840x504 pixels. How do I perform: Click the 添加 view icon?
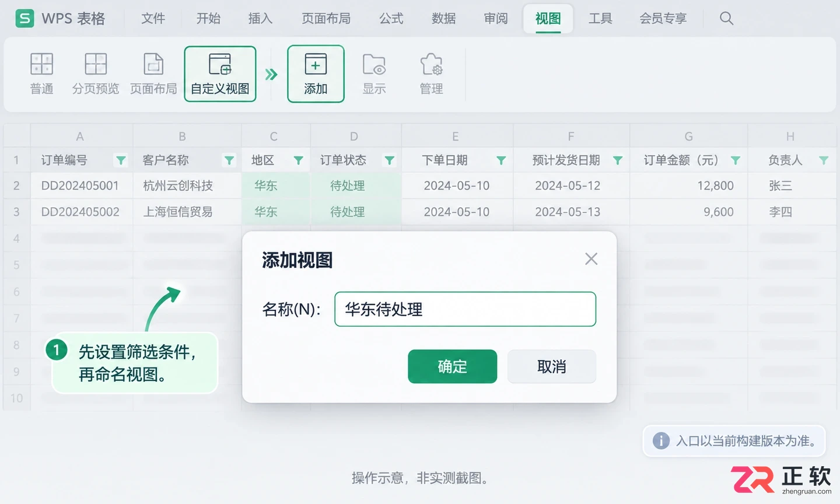tap(316, 64)
